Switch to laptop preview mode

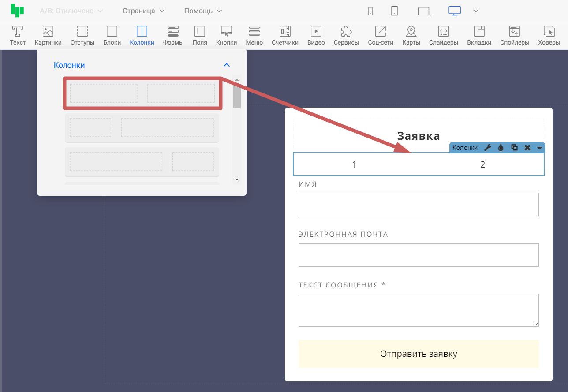click(x=423, y=11)
